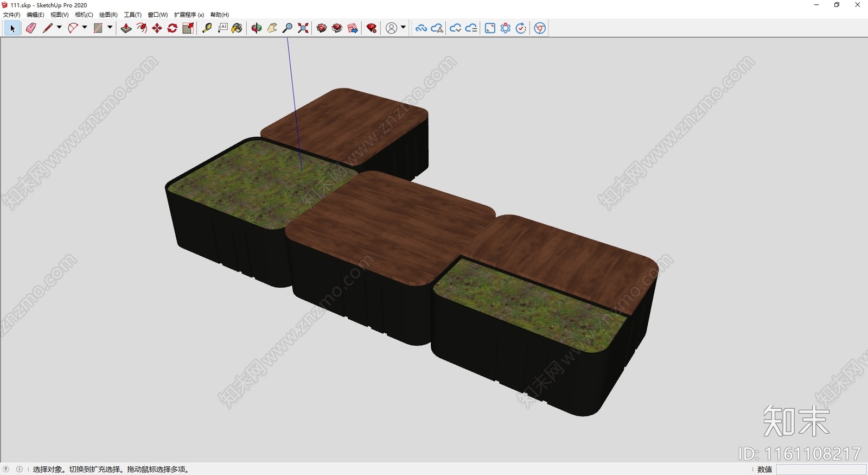
Task: Click the Zoom Extents tool
Action: point(303,28)
